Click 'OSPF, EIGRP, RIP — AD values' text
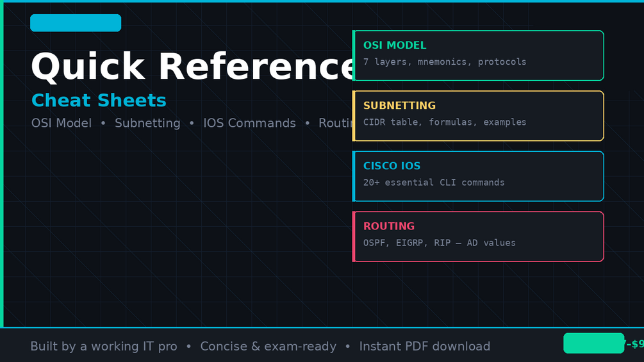The height and width of the screenshot is (362, 644). (x=439, y=243)
